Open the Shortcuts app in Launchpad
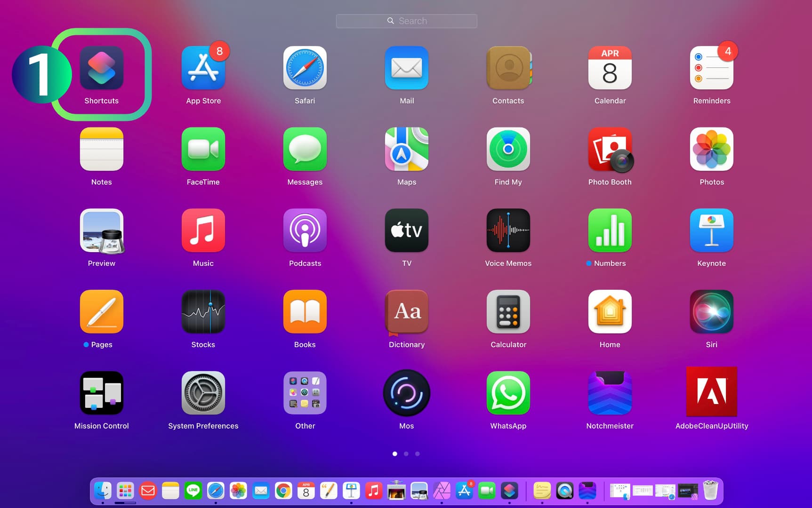 click(x=101, y=68)
